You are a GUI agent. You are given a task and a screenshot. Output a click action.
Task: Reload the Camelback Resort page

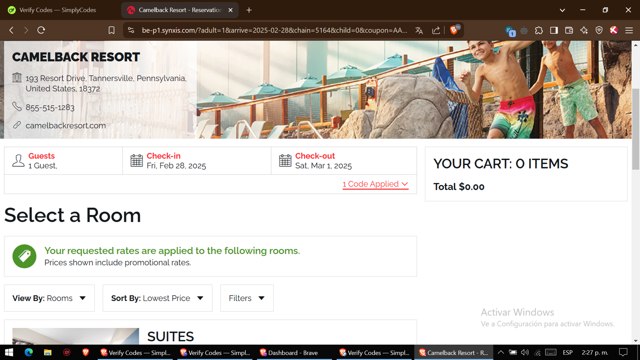coord(41,30)
